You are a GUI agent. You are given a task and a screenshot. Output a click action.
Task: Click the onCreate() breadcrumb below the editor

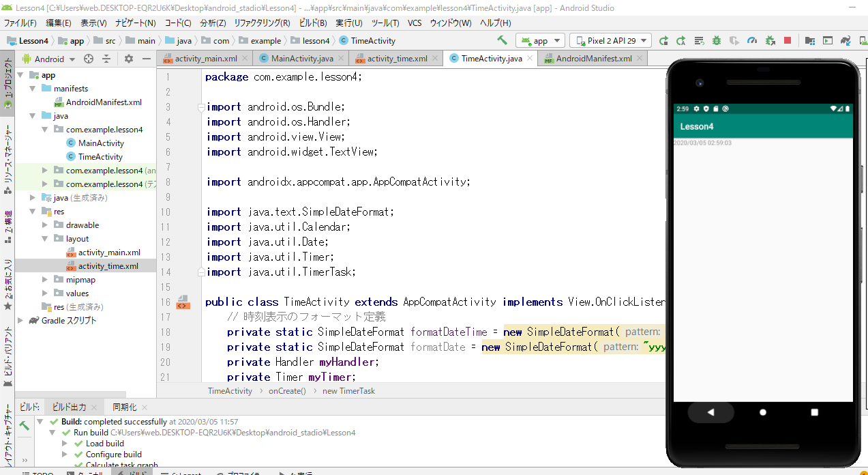287,391
